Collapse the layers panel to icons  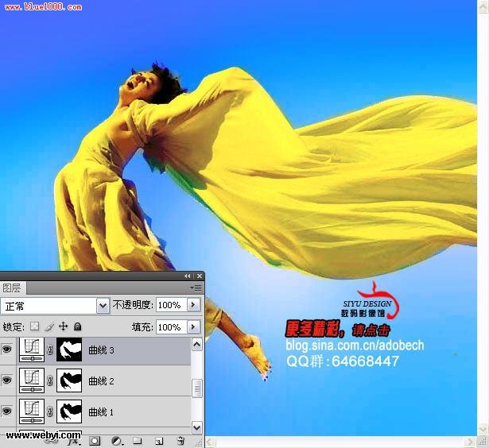point(187,276)
